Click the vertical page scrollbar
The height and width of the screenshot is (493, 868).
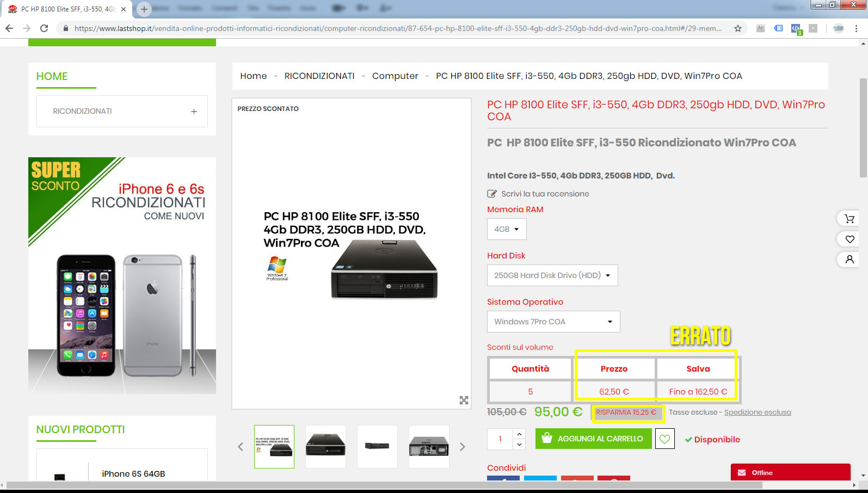[x=863, y=128]
